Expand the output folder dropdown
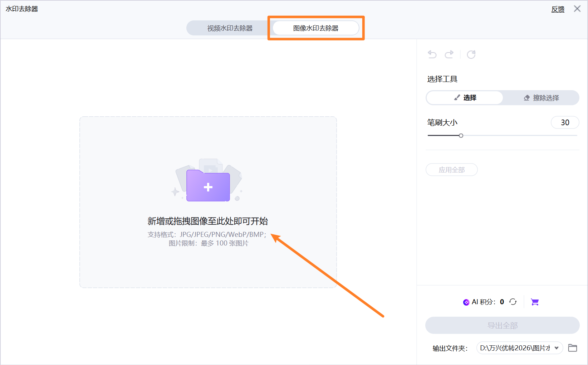This screenshot has width=588, height=365. coord(556,347)
